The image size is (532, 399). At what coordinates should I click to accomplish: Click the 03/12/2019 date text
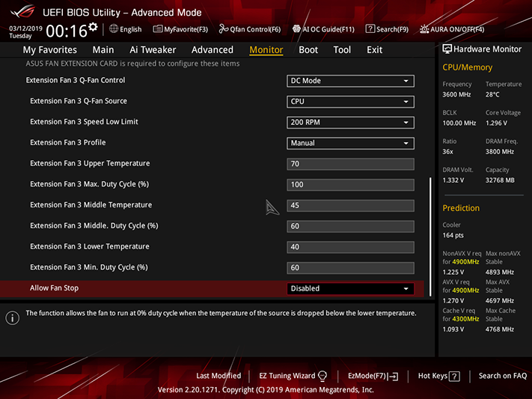pos(25,28)
